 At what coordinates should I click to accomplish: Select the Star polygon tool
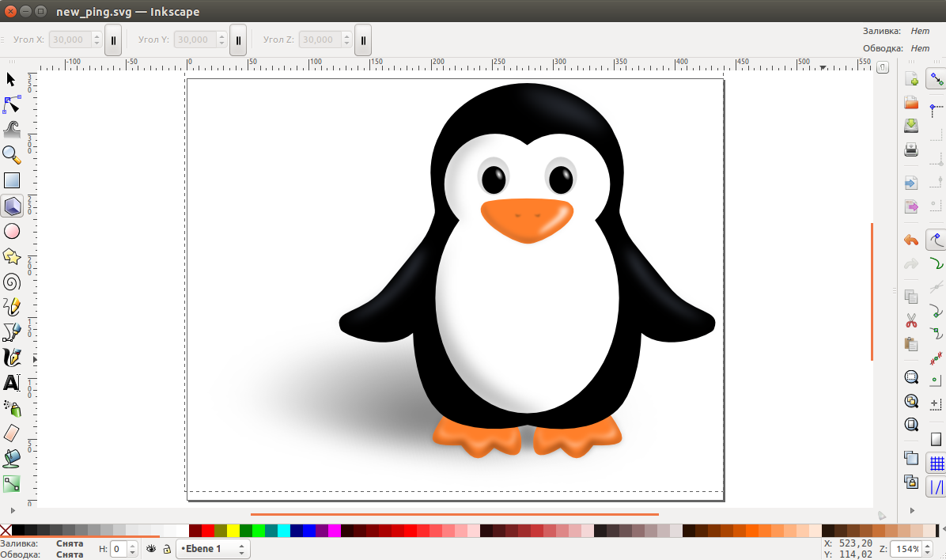11,256
